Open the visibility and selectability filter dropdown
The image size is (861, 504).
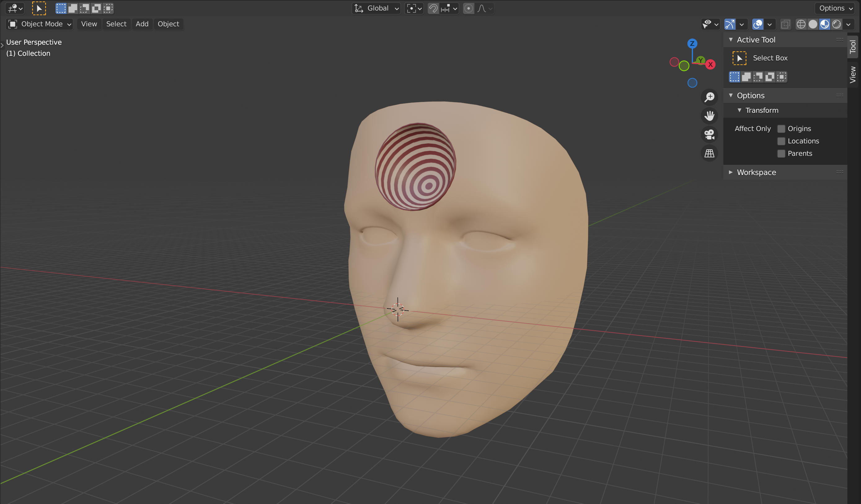pyautogui.click(x=710, y=24)
